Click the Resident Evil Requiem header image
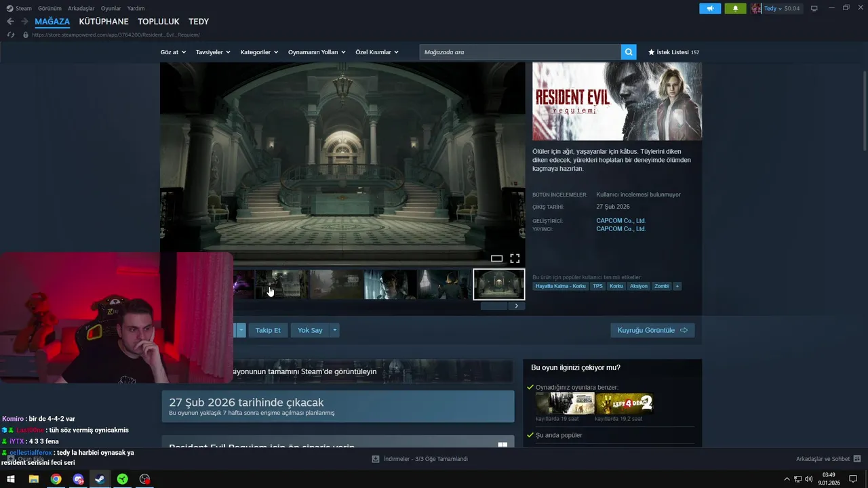Image resolution: width=868 pixels, height=488 pixels. 617,102
